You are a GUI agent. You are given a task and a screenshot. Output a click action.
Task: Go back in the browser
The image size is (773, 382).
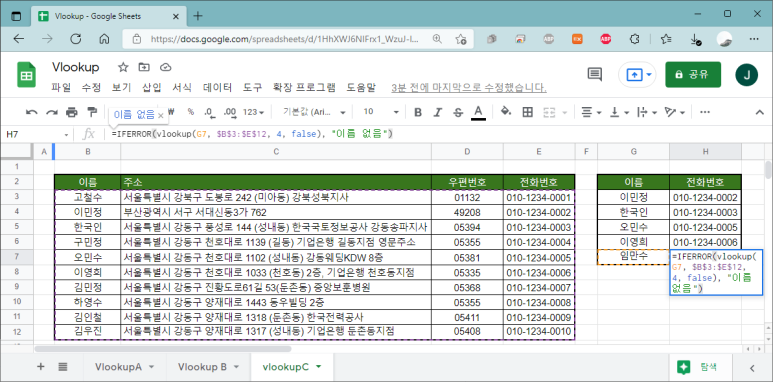(x=19, y=39)
